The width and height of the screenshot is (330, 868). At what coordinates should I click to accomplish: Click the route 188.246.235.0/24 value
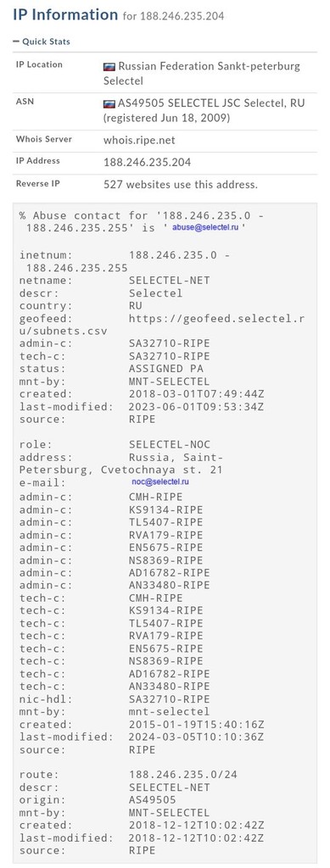tap(183, 775)
